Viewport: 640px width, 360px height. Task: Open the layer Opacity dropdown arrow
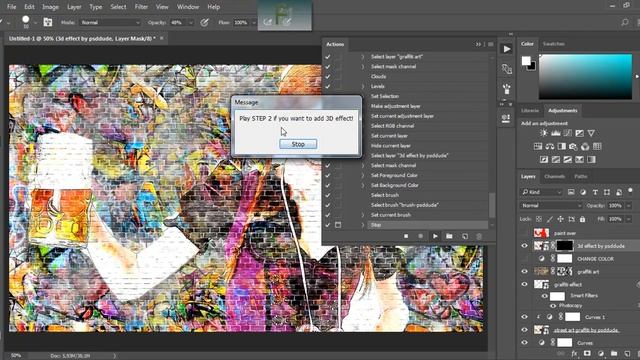(x=628, y=205)
